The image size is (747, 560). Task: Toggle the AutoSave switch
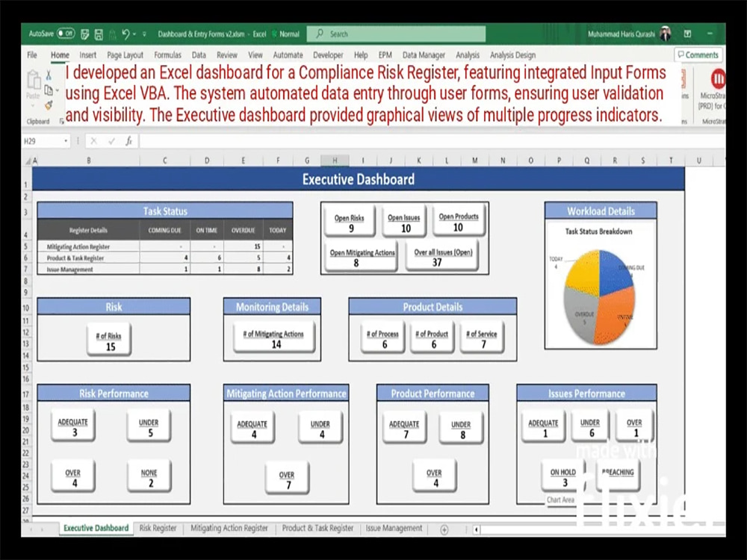coord(66,34)
